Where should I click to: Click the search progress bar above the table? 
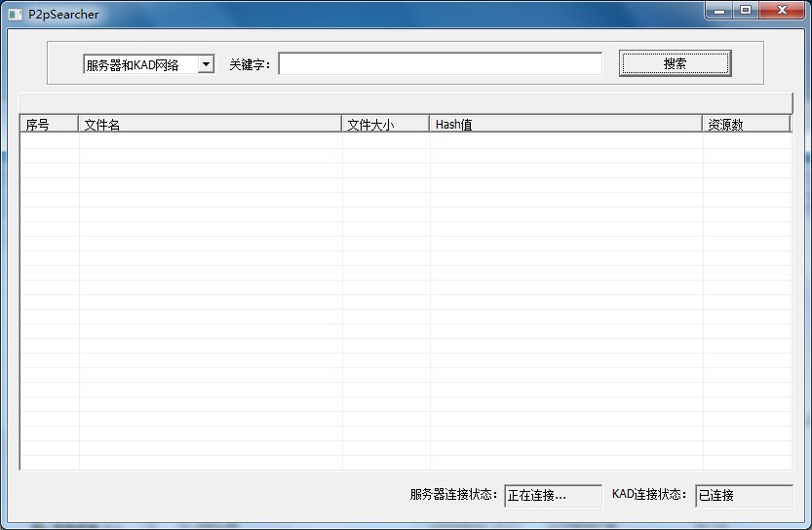point(406,102)
